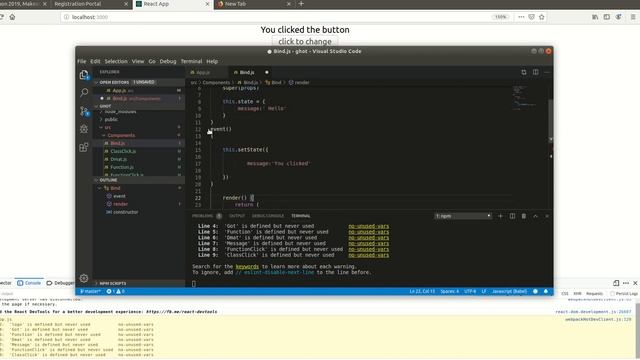Click the notifications bell in status bar
This screenshot has width=640, height=360.
[546, 291]
